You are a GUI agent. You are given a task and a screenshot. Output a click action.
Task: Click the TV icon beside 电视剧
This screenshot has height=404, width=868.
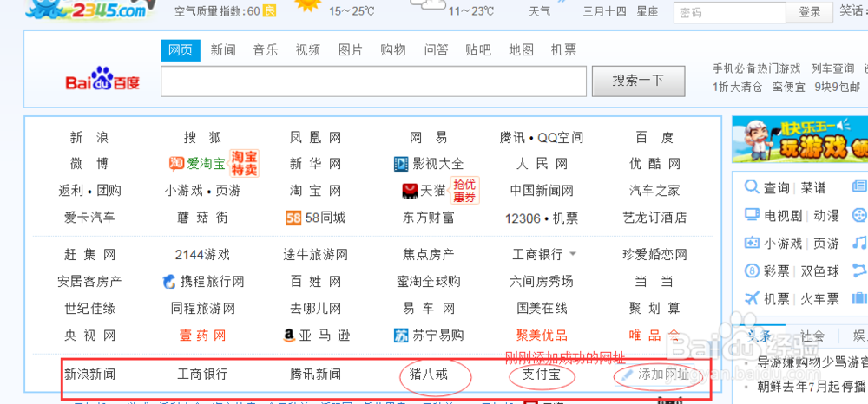[x=751, y=214]
